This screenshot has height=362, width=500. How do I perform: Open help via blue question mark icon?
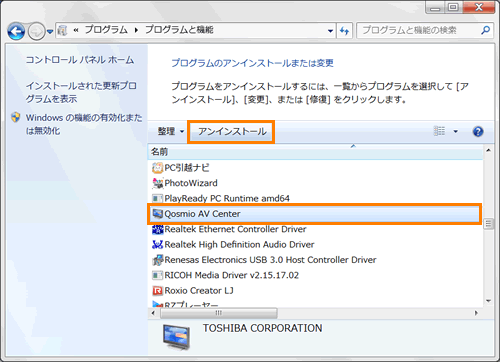(478, 131)
